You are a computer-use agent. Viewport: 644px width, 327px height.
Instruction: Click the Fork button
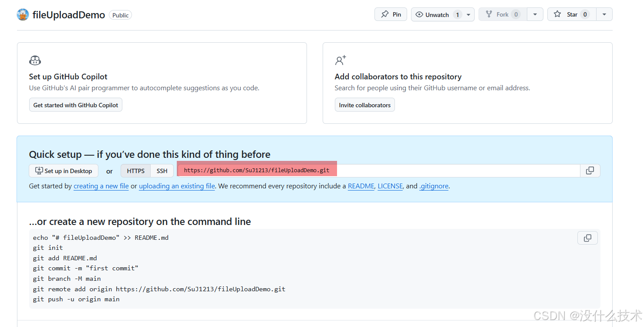tap(502, 14)
